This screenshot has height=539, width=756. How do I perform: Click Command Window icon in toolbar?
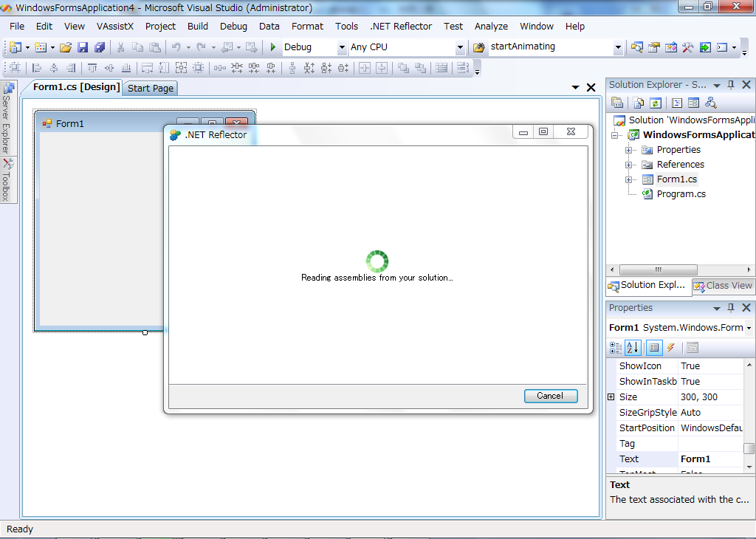722,47
